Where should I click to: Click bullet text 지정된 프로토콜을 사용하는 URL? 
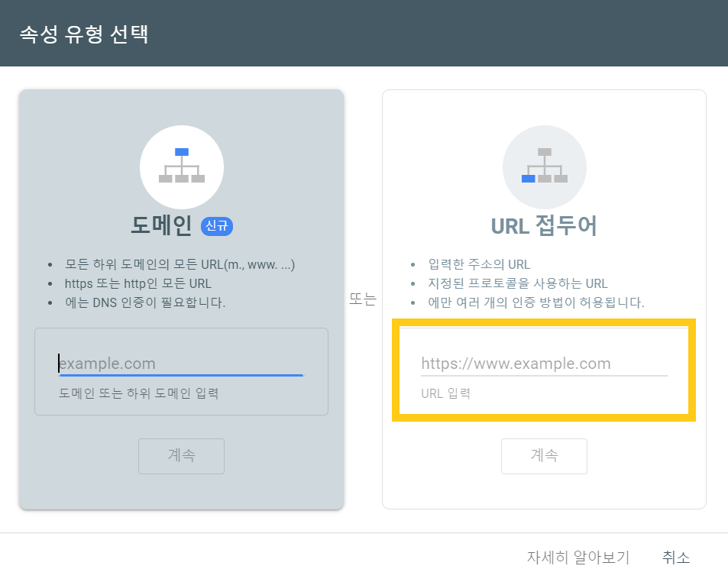(x=518, y=283)
